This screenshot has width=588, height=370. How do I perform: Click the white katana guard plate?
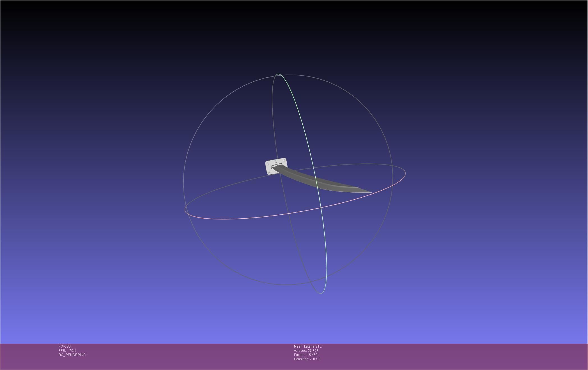tap(269, 168)
